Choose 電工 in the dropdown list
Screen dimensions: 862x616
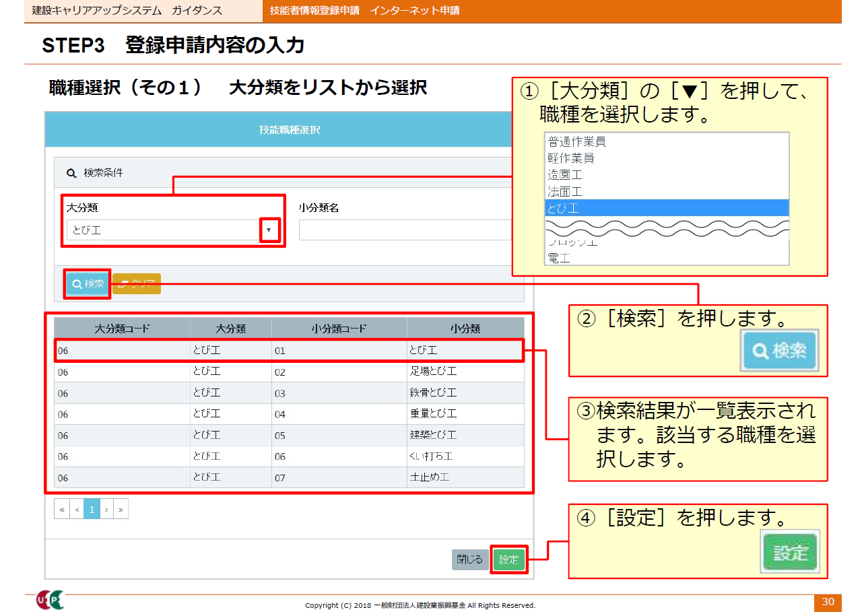coord(667,257)
